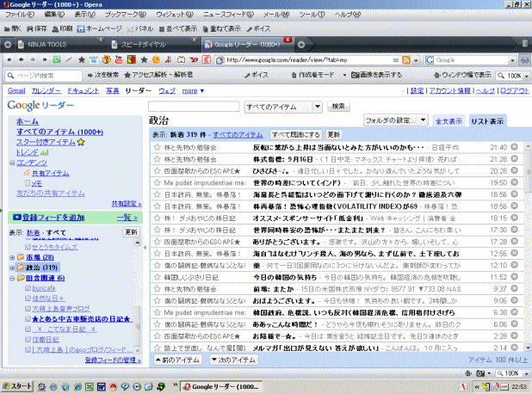Viewport: 532px width, 394px height.
Task: Collapse the コンテンツ section
Action: point(12,163)
